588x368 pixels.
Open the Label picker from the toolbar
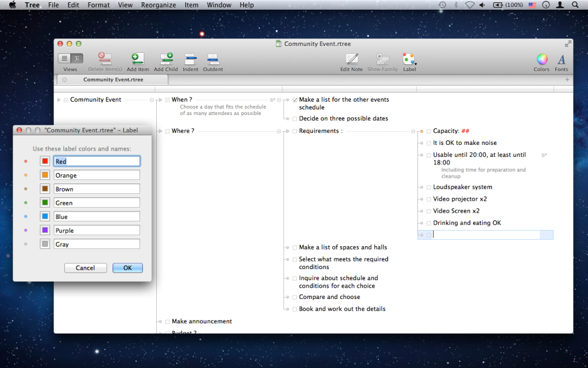(x=409, y=59)
